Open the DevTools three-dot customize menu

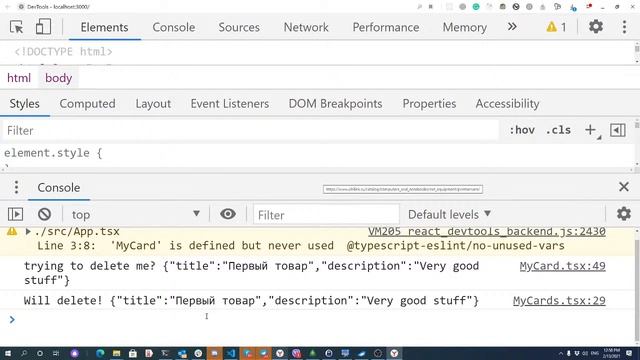click(624, 27)
